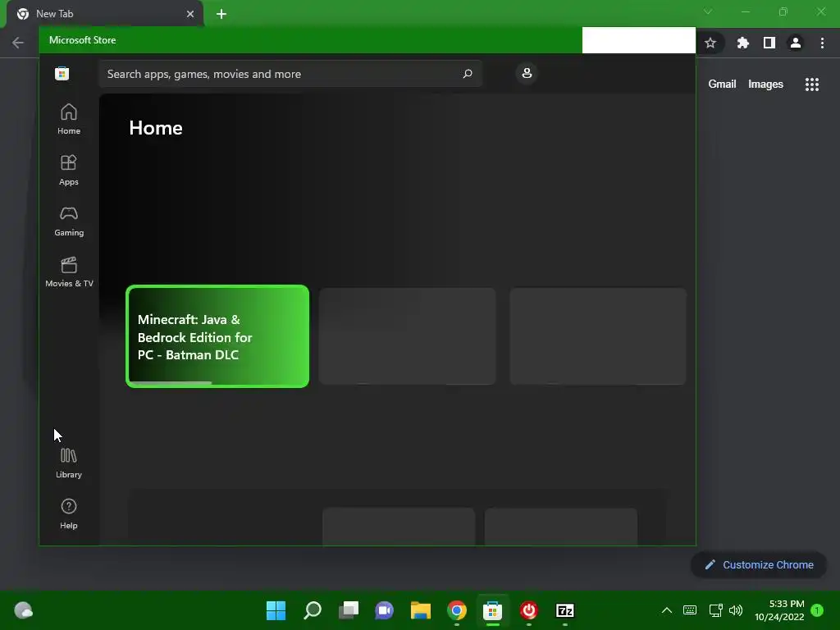Open Gmail link on Chrome page
Image resolution: width=840 pixels, height=630 pixels.
722,84
